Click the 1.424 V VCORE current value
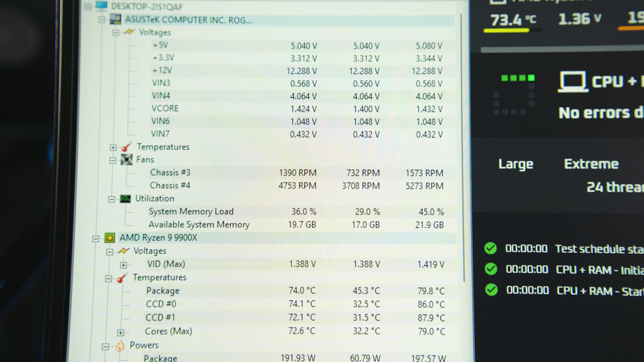This screenshot has height=362, width=644. (304, 109)
